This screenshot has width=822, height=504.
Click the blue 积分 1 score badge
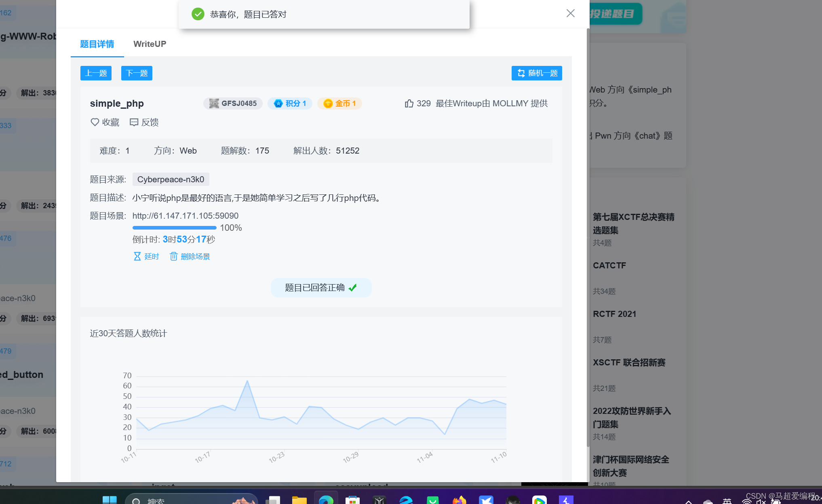tap(290, 103)
